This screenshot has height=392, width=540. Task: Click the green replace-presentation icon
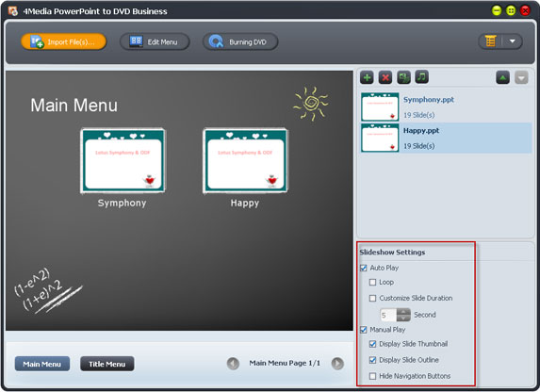click(403, 77)
